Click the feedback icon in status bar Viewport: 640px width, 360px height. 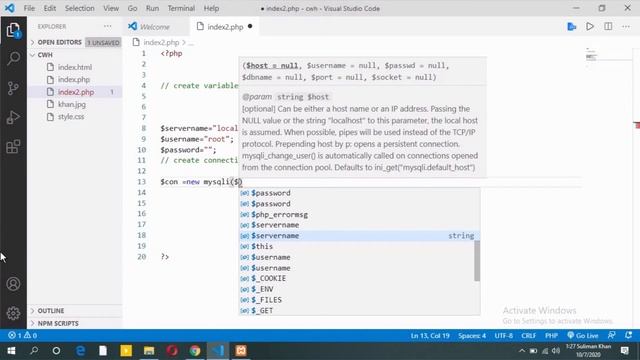pos(611,336)
